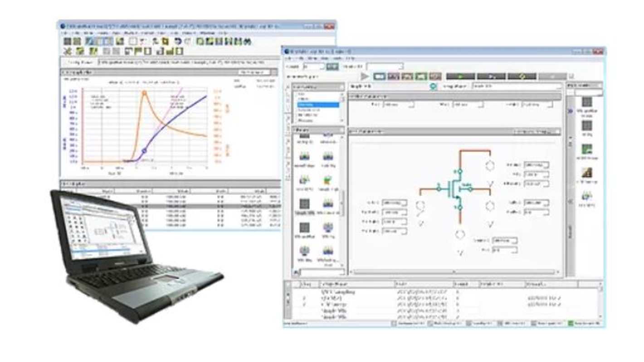
Task: Click the middle device parameter field above schematic
Action: coord(468,104)
